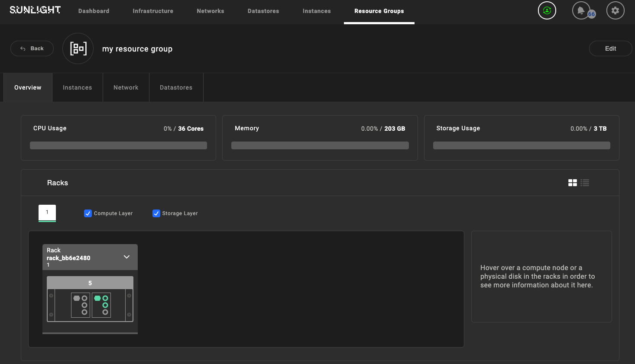635x364 pixels.
Task: Click the 'CPU Usage' label
Action: click(50, 128)
